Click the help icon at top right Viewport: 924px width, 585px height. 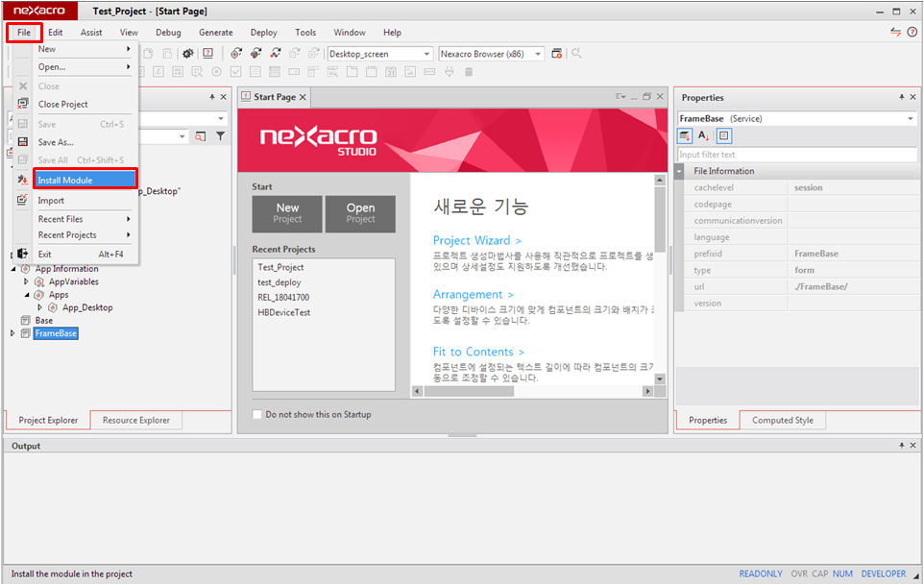[x=912, y=33]
